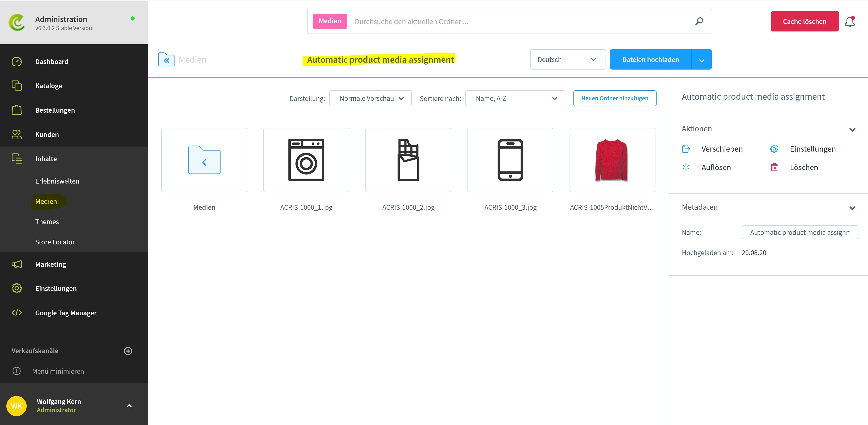
Task: Click the Löschen action link
Action: (804, 167)
